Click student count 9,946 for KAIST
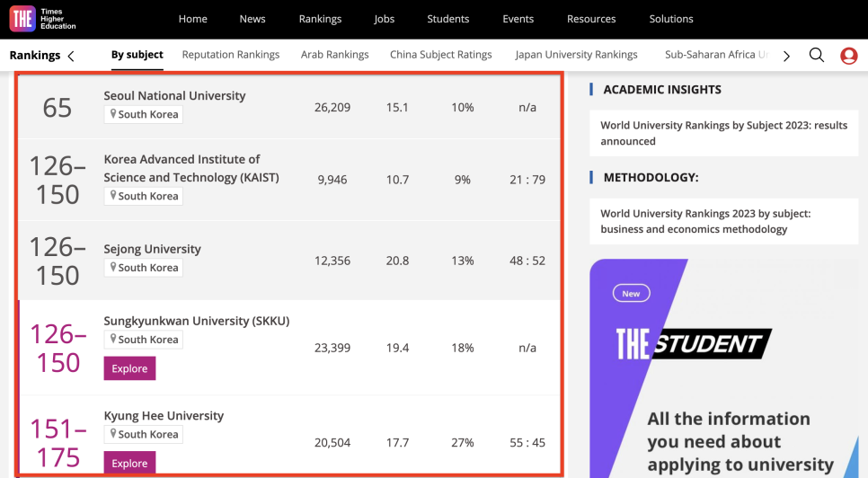The width and height of the screenshot is (868, 478). tap(332, 180)
